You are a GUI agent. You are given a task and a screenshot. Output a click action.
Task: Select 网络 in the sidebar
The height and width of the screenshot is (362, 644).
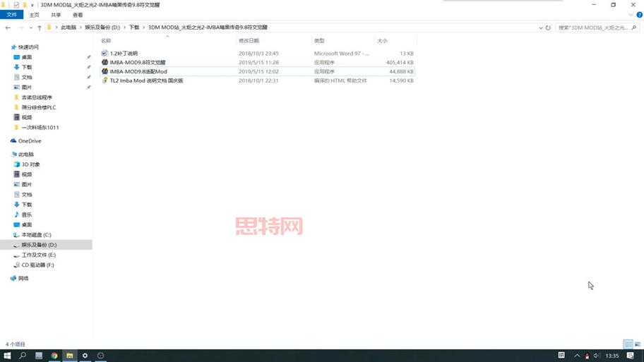(x=23, y=278)
